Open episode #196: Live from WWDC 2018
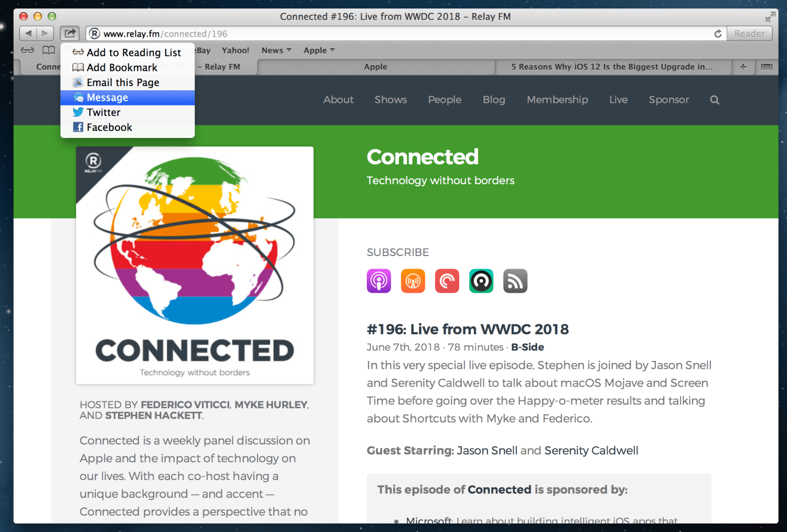This screenshot has height=532, width=787. click(467, 329)
